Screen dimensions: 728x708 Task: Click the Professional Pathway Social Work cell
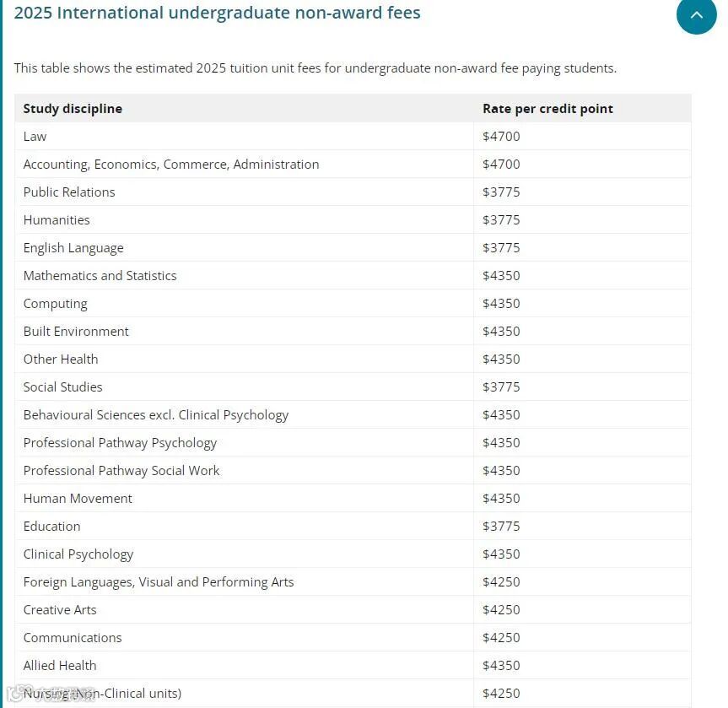[121, 471]
